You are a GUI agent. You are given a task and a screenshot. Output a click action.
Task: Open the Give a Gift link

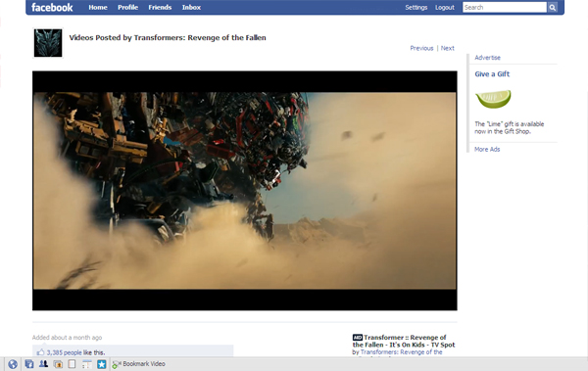(x=492, y=73)
